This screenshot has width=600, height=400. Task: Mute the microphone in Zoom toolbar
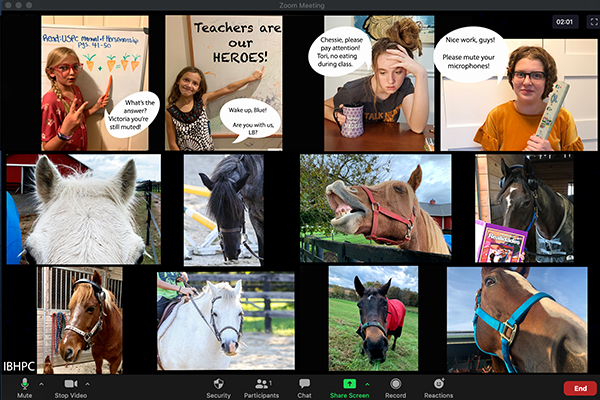point(24,387)
